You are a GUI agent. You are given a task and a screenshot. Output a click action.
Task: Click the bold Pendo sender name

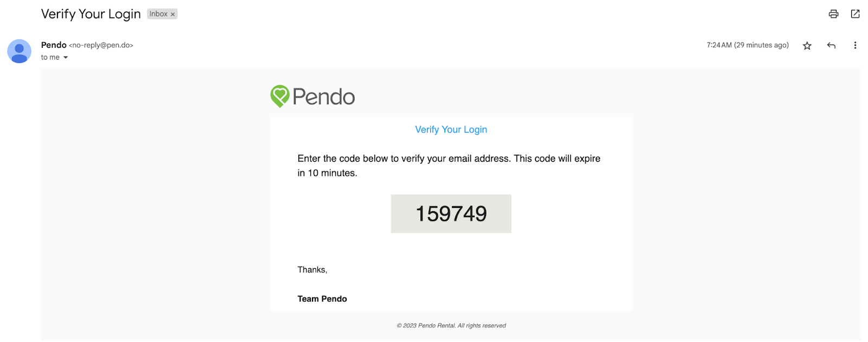pos(54,45)
